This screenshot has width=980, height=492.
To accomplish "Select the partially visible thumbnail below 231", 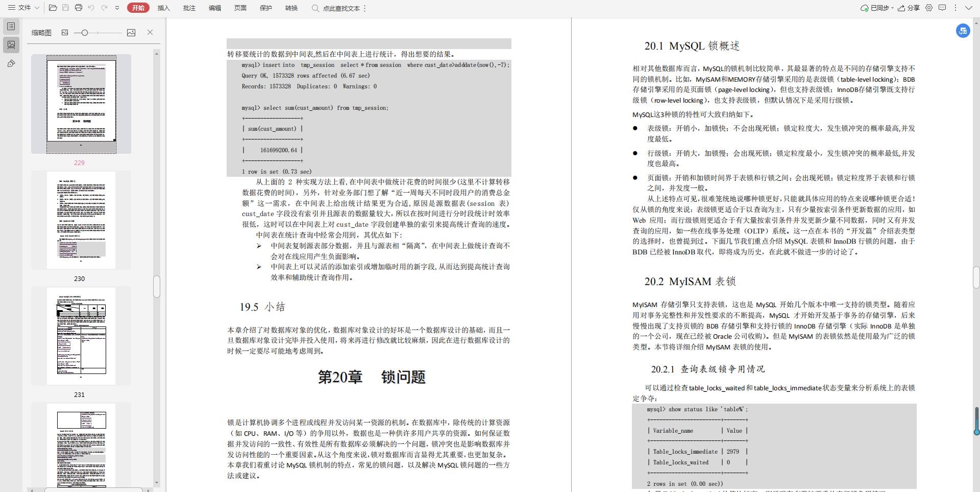I will 81,445.
